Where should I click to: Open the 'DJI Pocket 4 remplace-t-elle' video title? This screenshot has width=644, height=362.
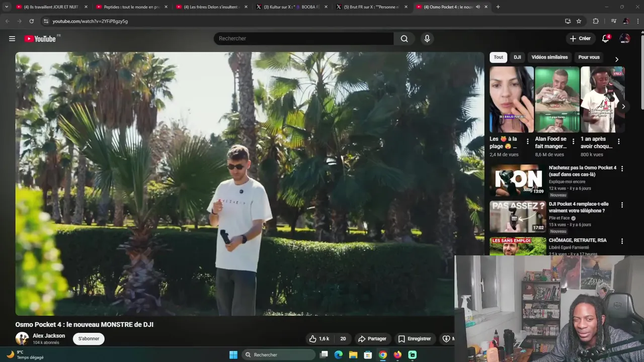tap(579, 207)
